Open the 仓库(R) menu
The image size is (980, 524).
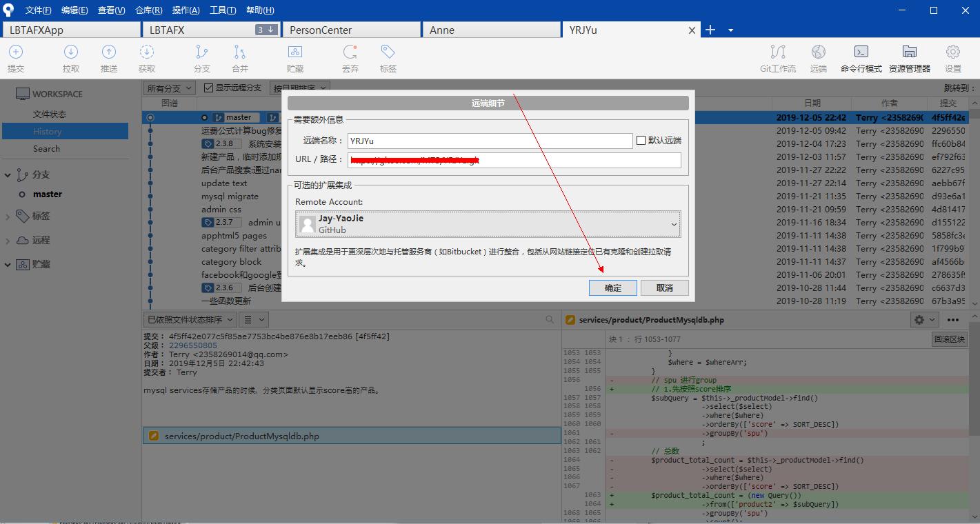[x=149, y=10]
